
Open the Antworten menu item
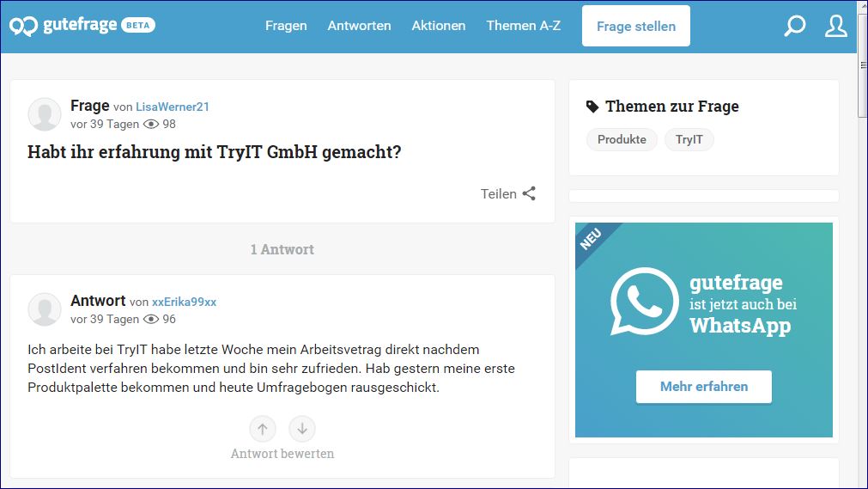click(359, 26)
